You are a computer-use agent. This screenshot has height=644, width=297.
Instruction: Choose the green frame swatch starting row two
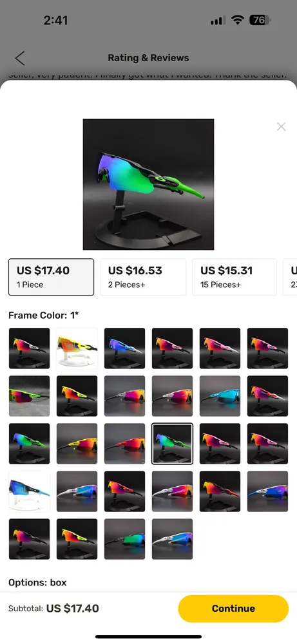(x=29, y=396)
